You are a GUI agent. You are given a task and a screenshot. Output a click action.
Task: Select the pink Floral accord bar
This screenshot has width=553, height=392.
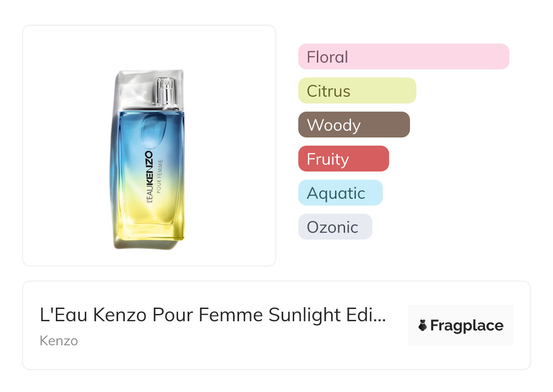(x=403, y=57)
